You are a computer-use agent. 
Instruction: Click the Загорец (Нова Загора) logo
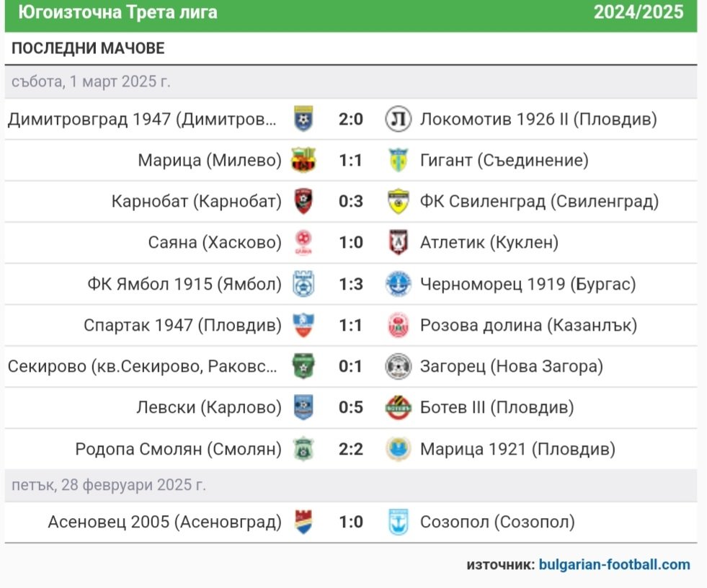point(398,366)
